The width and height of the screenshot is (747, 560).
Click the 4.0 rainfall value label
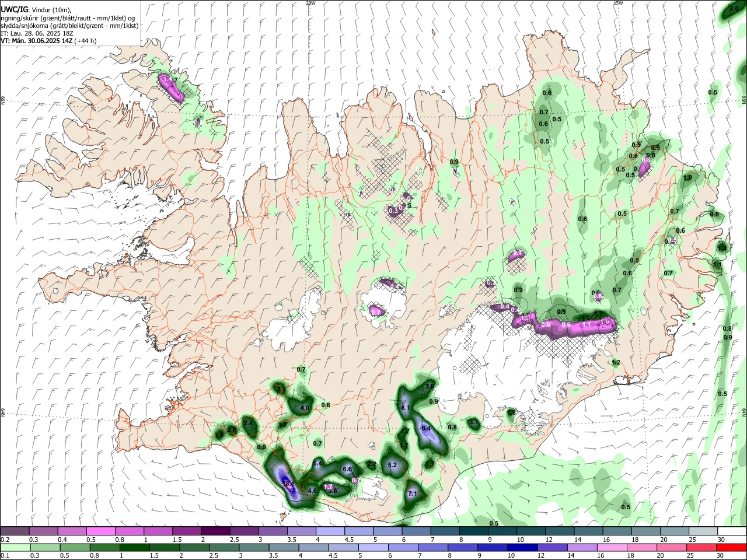click(305, 408)
